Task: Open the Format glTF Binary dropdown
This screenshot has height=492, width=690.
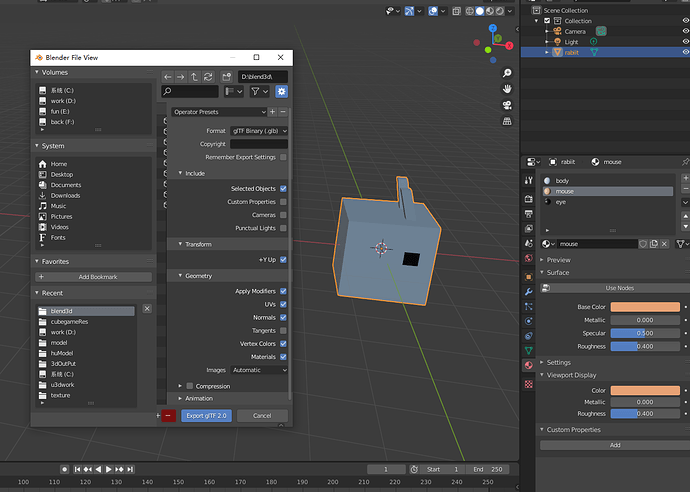Action: tap(258, 131)
